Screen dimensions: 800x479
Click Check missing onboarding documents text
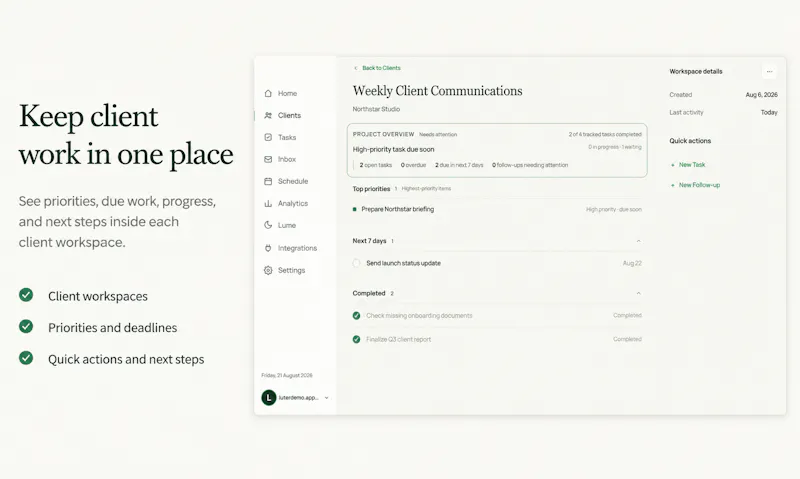[x=419, y=316]
